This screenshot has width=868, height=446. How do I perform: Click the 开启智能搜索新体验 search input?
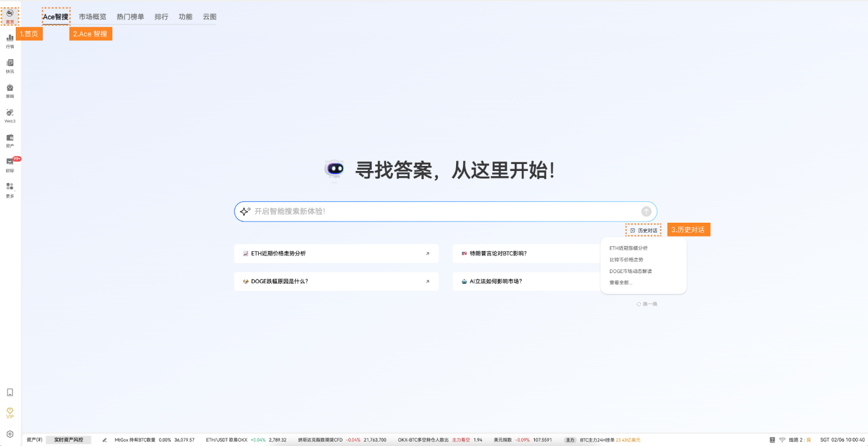[x=445, y=211]
